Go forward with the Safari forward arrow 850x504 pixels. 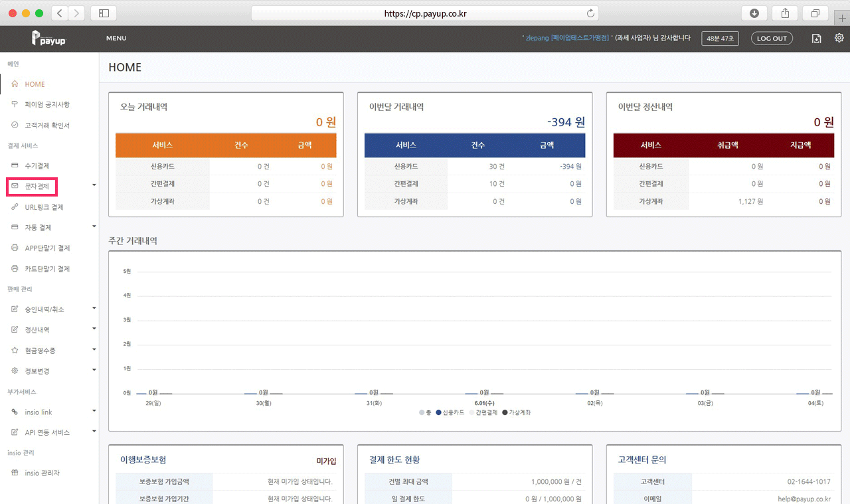(76, 13)
